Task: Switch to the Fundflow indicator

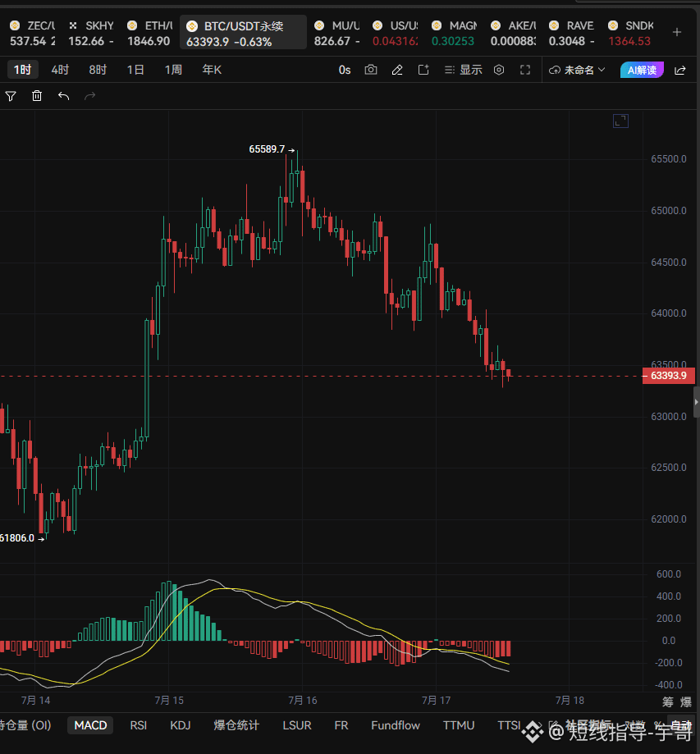Action: (396, 725)
